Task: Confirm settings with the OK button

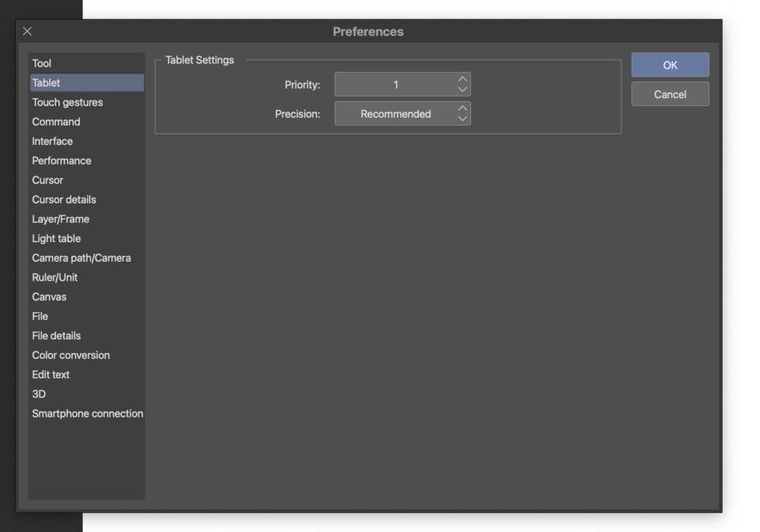Action: coord(670,65)
